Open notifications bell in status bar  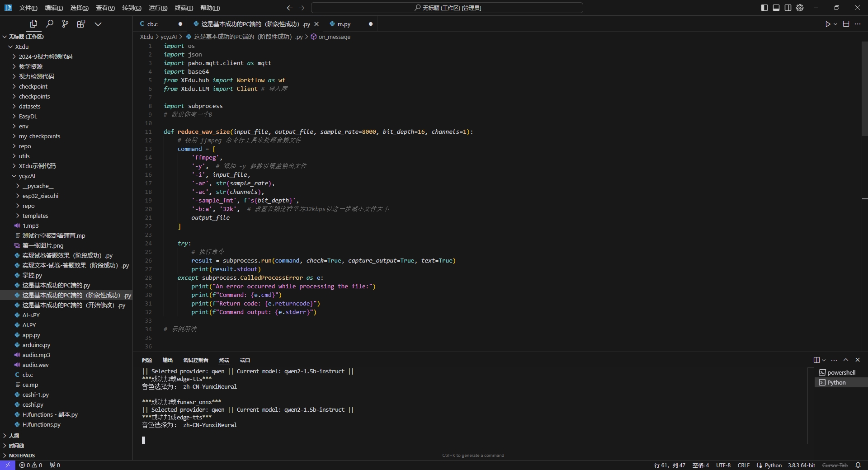point(858,465)
